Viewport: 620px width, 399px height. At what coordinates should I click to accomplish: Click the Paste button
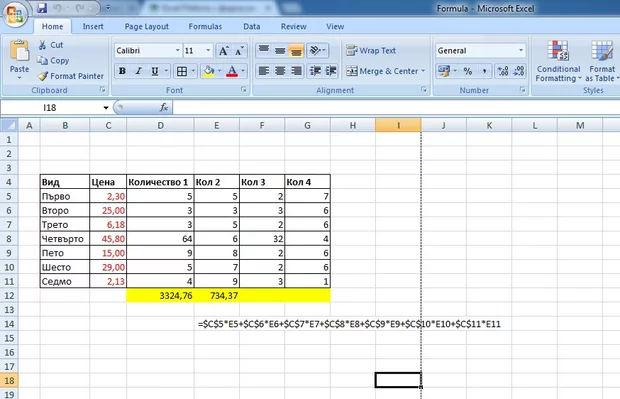pyautogui.click(x=19, y=59)
